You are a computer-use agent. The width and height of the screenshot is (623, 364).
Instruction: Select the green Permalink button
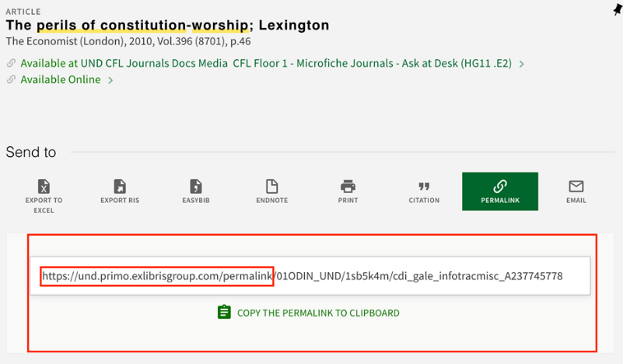500,191
